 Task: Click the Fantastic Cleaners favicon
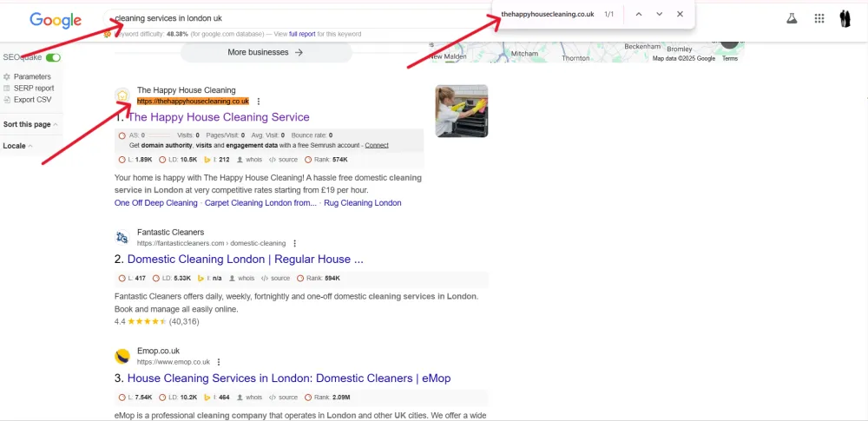tap(122, 238)
